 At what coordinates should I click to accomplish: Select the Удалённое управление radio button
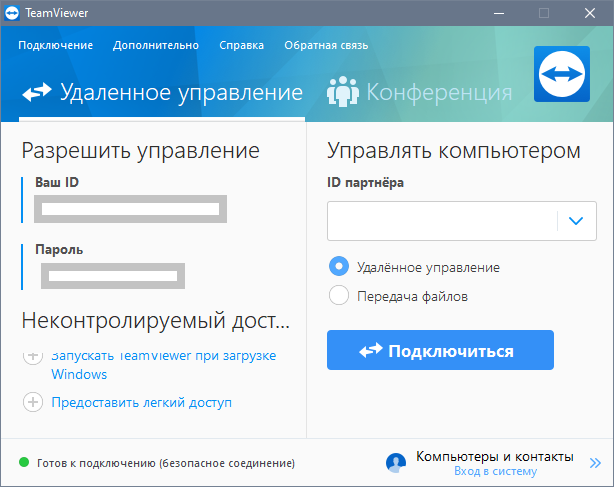tap(339, 266)
